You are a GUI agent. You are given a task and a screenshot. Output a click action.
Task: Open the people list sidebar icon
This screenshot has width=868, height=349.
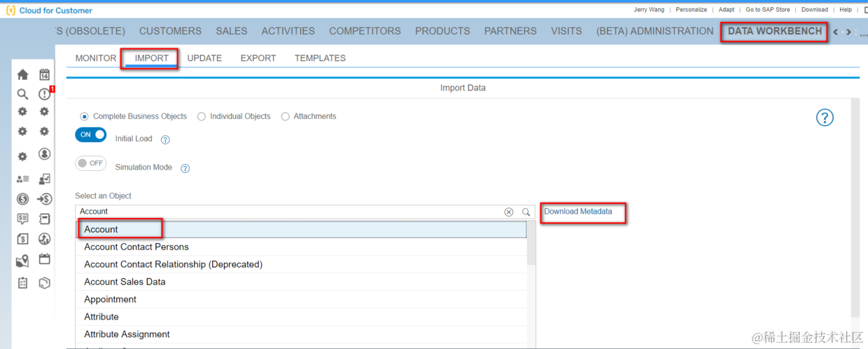(22, 179)
